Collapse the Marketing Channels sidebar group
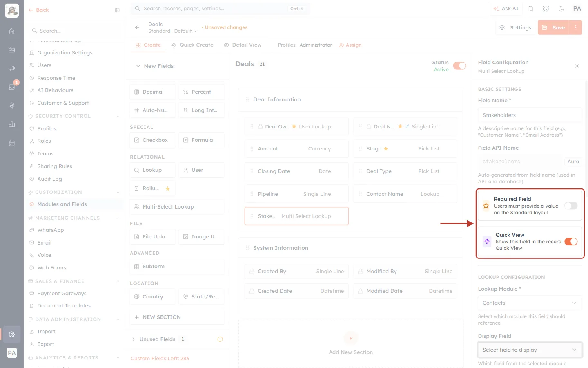 [x=118, y=218]
